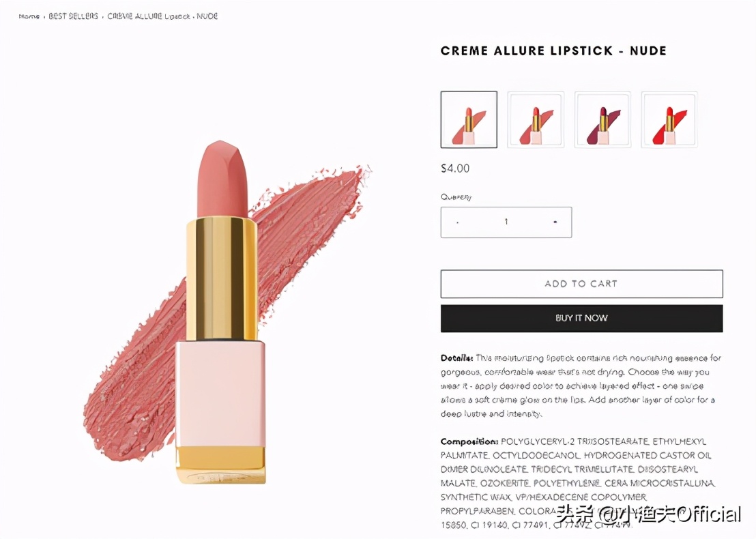Screen dimensions: 756x539
Task: Click the gold lipstick tube base
Action: click(220, 465)
